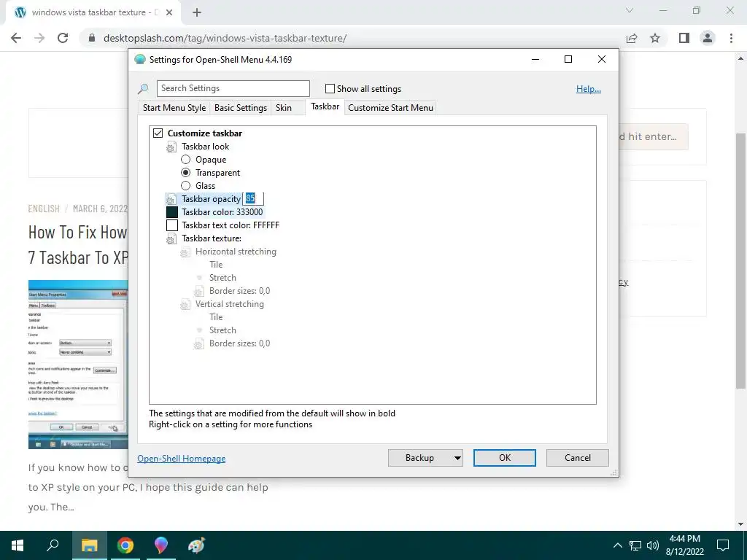Click the icon beside Horizontal stretching
The image size is (747, 560).
[x=185, y=252]
